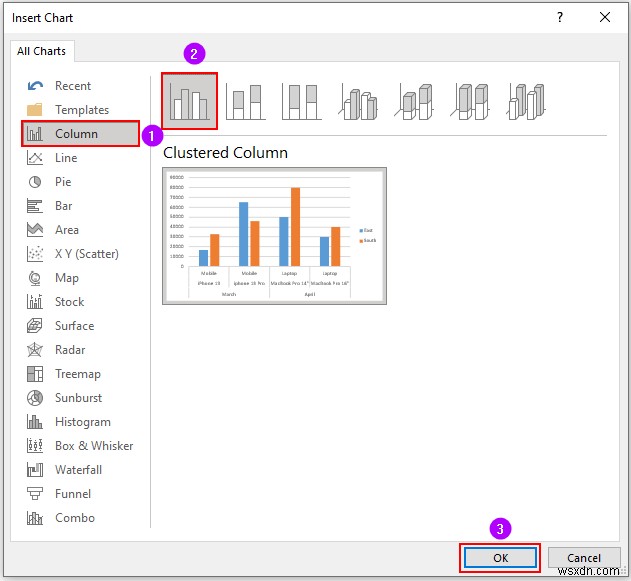
Task: Pick the 100% Stacked Column subtype icon
Action: click(302, 101)
